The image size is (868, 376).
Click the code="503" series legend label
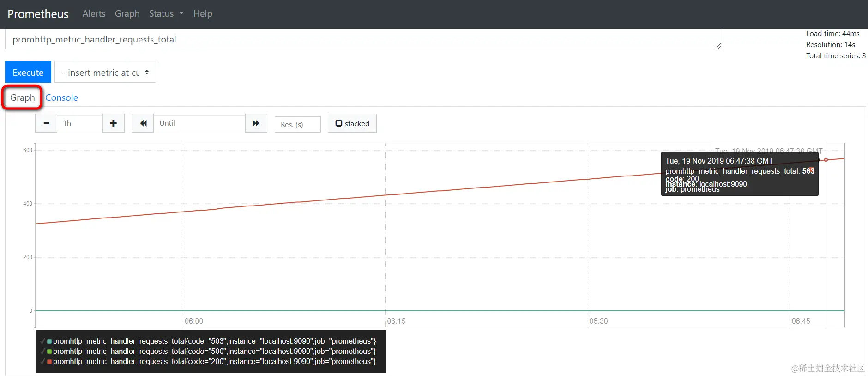pos(215,341)
